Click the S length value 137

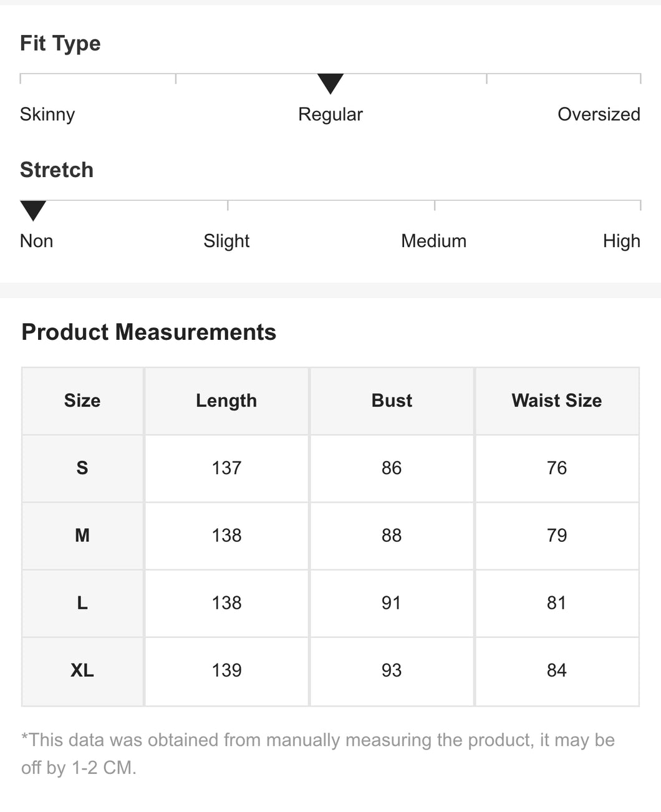click(x=226, y=468)
